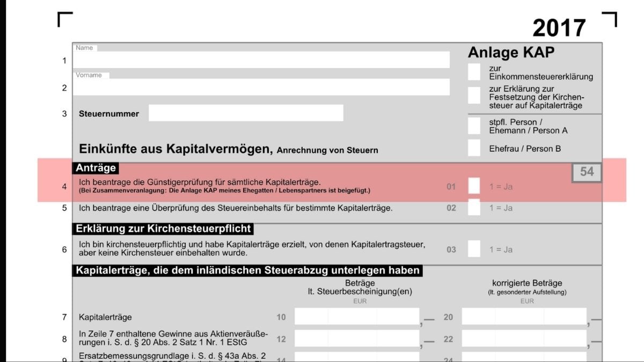Click the 'Anträge' section header
Viewport: 644px width, 362px height.
pyautogui.click(x=96, y=168)
